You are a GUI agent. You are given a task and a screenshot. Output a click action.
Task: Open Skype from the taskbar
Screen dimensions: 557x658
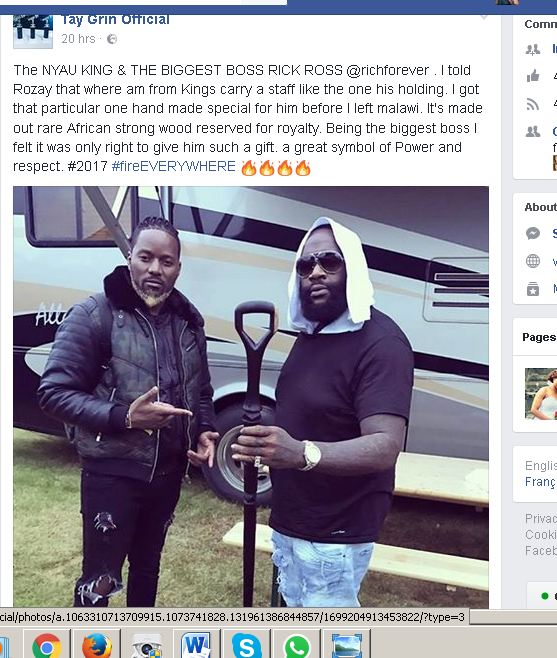(246, 645)
